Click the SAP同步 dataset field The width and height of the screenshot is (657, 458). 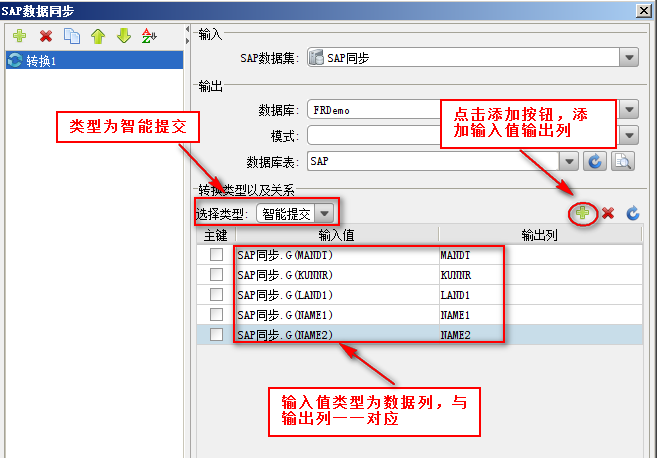coord(463,58)
